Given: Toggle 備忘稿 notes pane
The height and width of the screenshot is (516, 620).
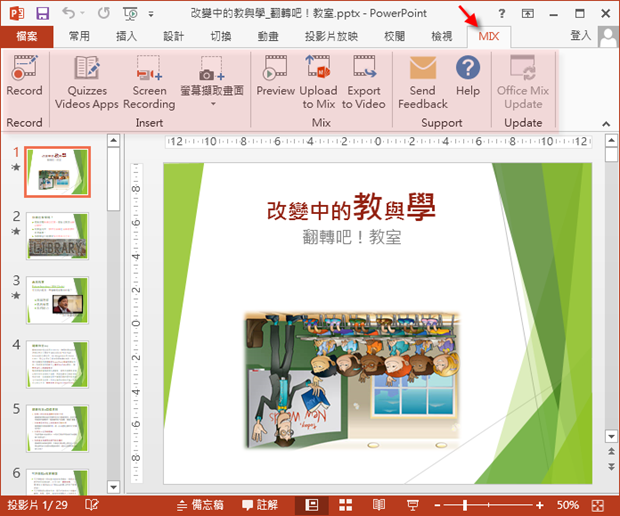Looking at the screenshot, I should [x=200, y=505].
